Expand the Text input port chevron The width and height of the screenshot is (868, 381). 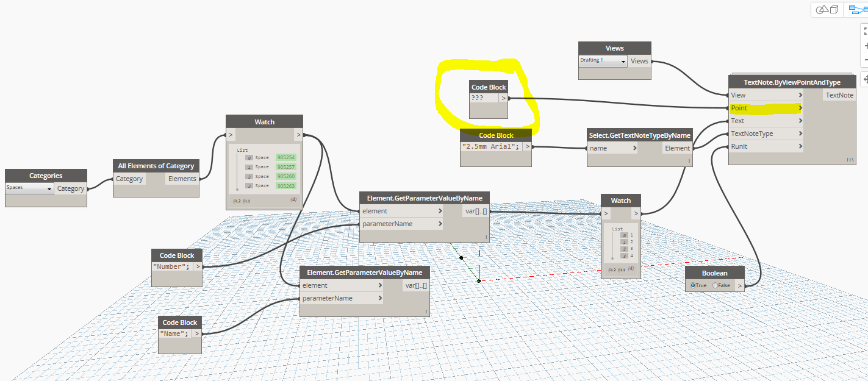tap(800, 121)
